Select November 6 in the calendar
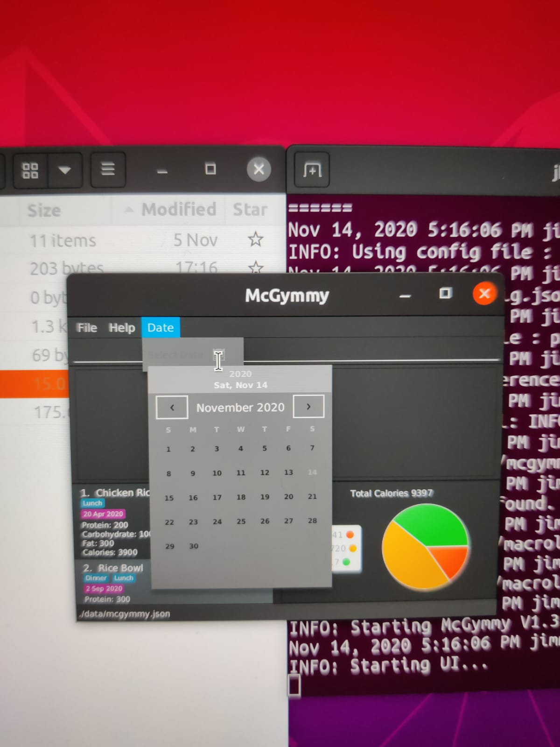 click(288, 448)
